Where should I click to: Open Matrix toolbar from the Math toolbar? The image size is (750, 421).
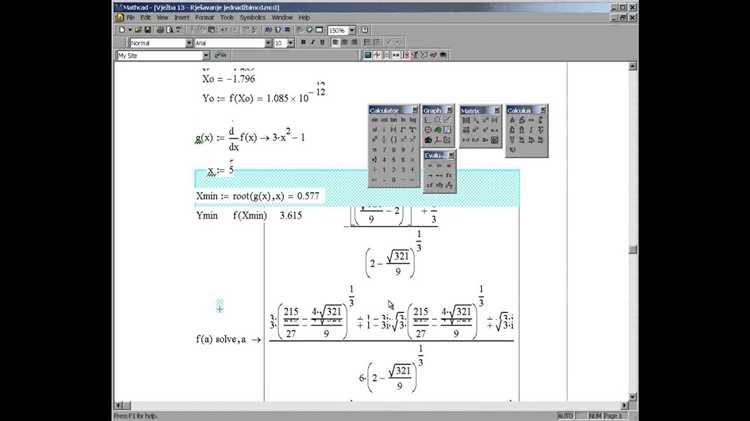387,55
